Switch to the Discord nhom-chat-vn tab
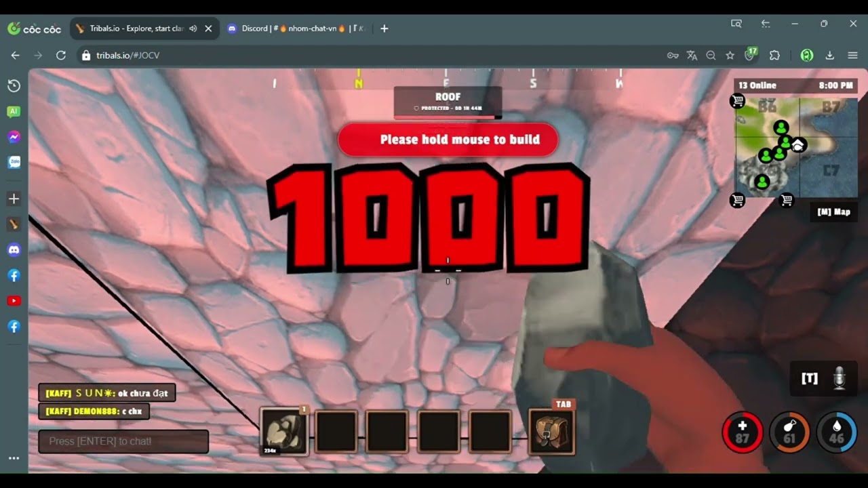Viewport: 868px width, 488px height. pyautogui.click(x=296, y=28)
